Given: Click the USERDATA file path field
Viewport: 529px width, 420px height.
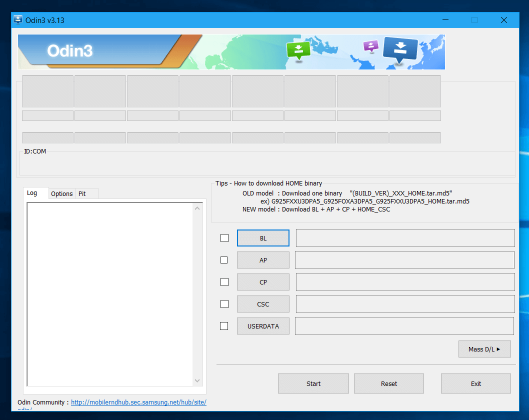Looking at the screenshot, I should point(404,326).
